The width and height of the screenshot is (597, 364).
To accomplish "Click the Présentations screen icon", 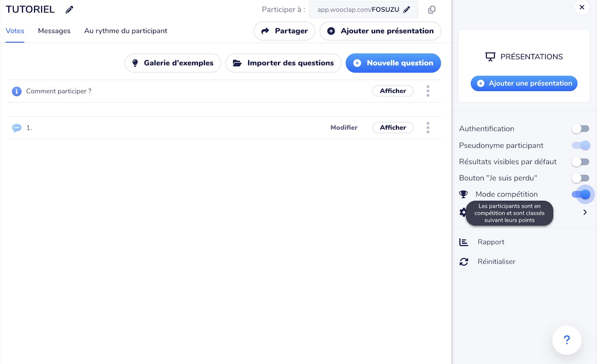I will coord(490,56).
